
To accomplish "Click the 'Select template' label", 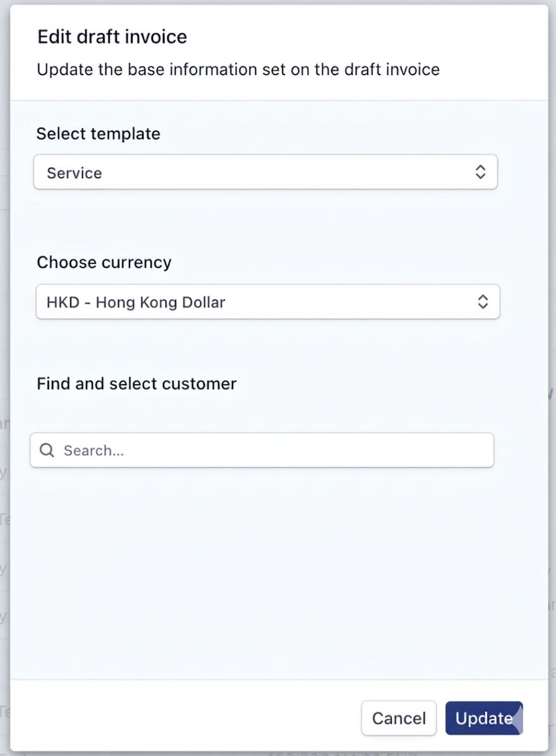I will [98, 134].
